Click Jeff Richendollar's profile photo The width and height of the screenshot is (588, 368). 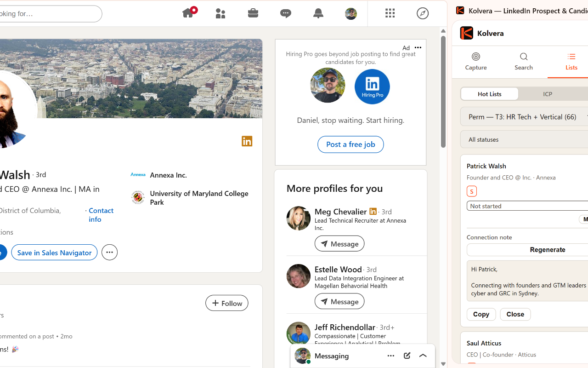(x=299, y=333)
